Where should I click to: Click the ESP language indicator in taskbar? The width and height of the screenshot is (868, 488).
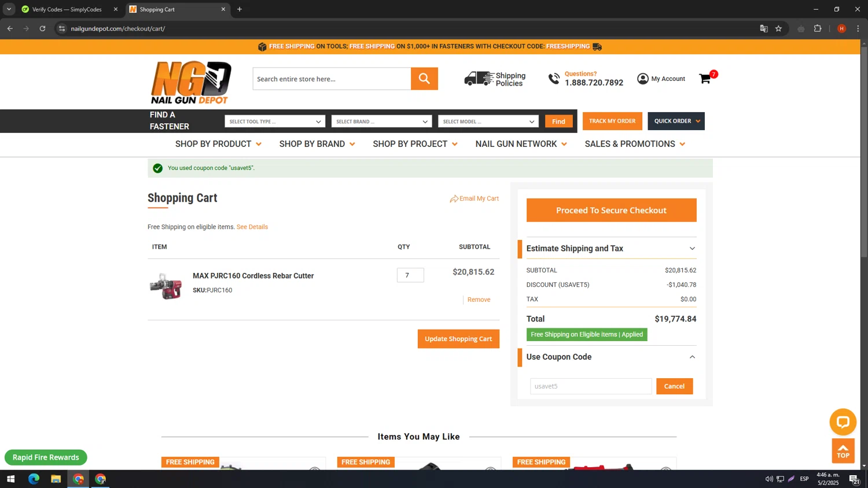point(804,479)
